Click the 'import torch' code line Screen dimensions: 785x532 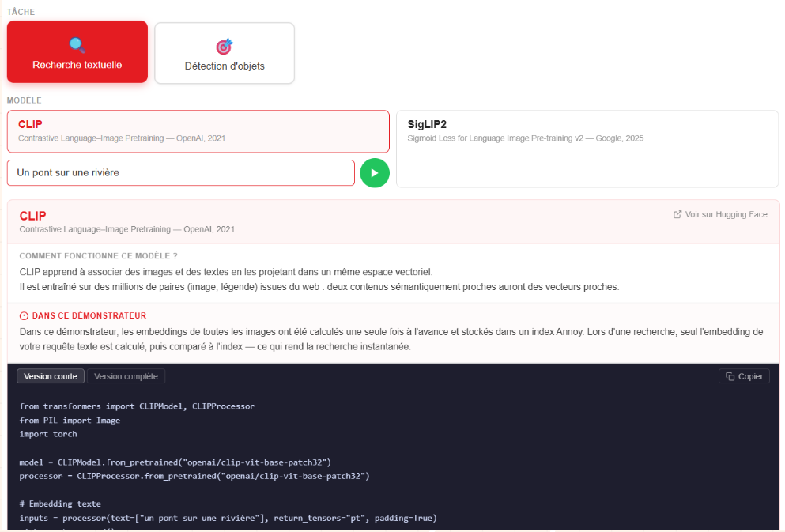(x=48, y=434)
